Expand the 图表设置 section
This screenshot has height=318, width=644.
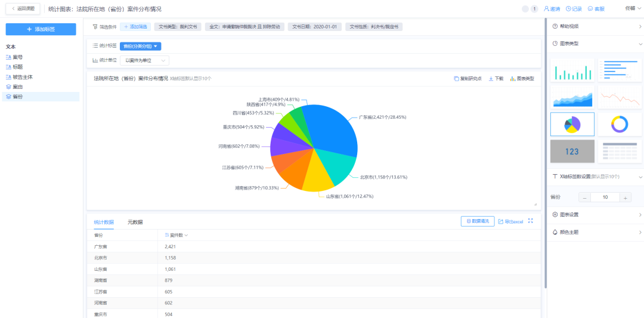[596, 214]
